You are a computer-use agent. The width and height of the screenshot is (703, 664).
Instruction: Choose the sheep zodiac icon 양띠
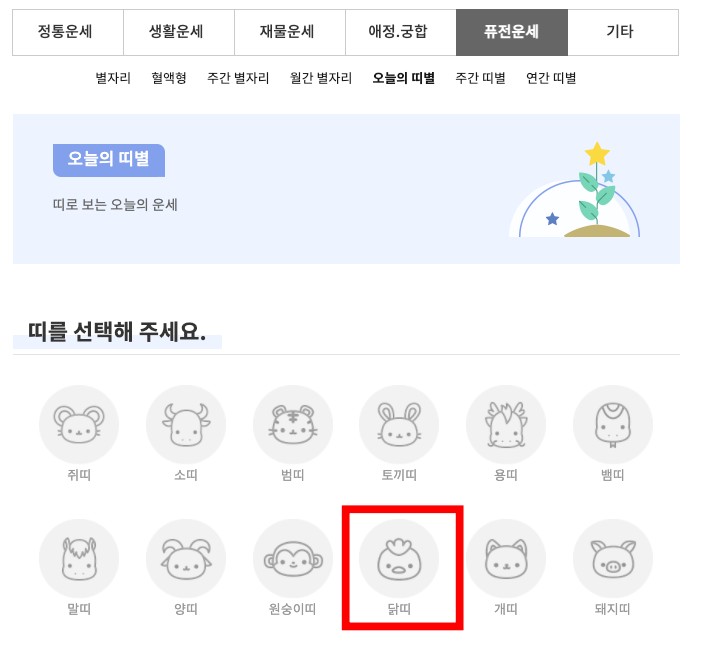point(186,559)
